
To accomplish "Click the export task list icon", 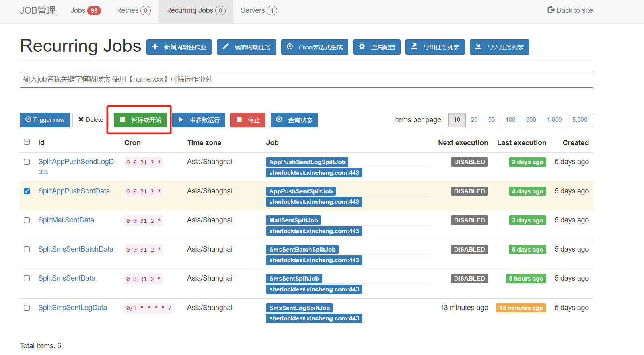I will 414,47.
